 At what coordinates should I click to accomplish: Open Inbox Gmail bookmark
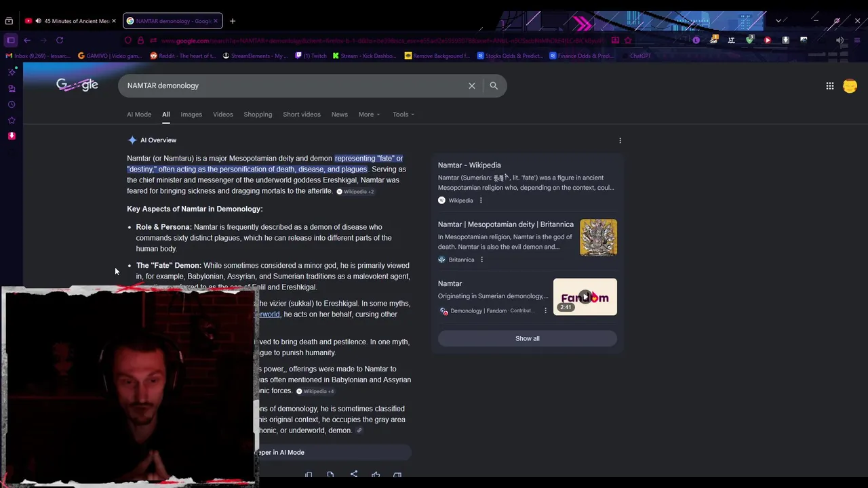[x=38, y=56]
